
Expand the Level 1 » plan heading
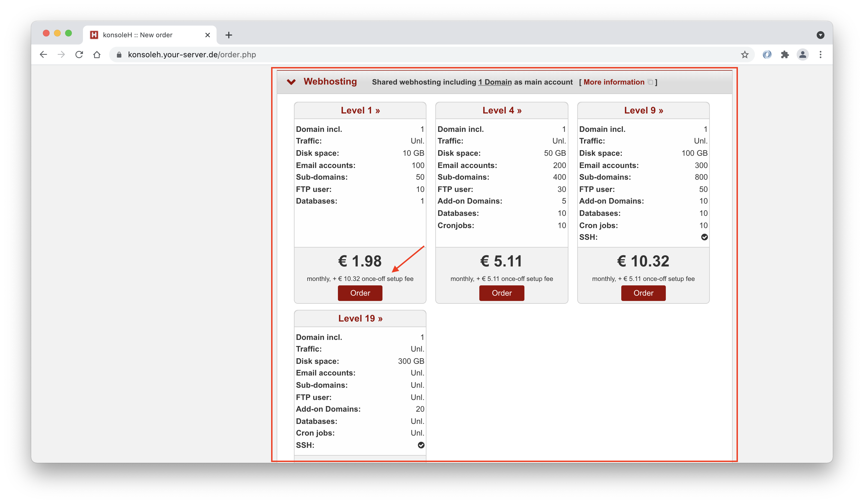360,110
